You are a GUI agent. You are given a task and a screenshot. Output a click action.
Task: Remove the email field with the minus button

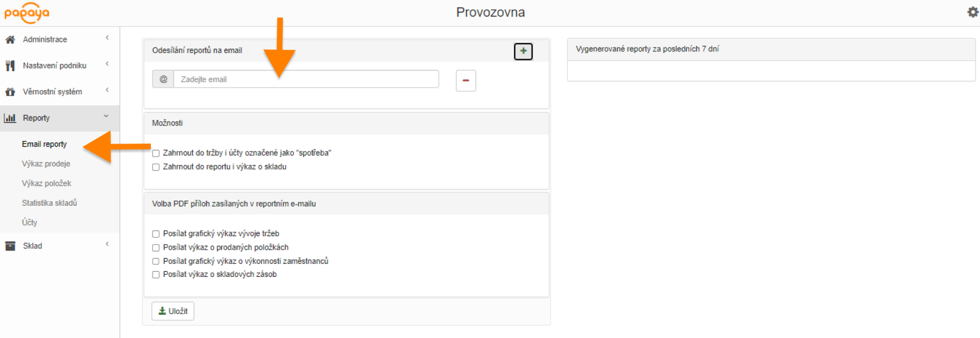pyautogui.click(x=465, y=80)
